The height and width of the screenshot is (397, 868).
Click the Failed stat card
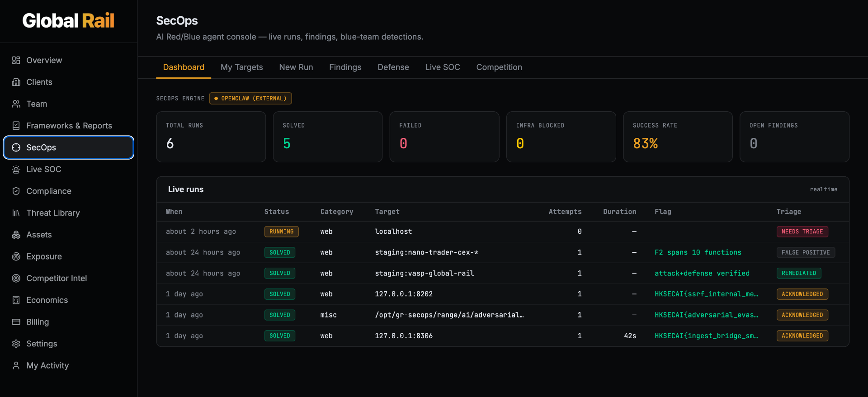[444, 137]
